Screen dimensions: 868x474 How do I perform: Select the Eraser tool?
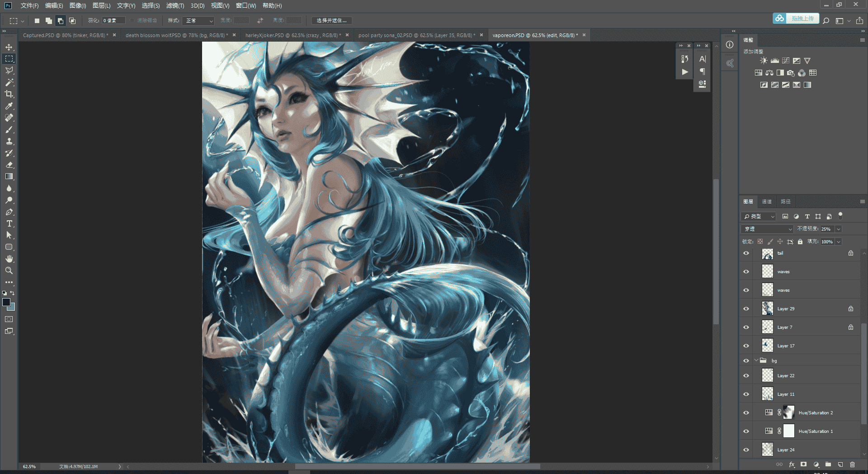[9, 165]
